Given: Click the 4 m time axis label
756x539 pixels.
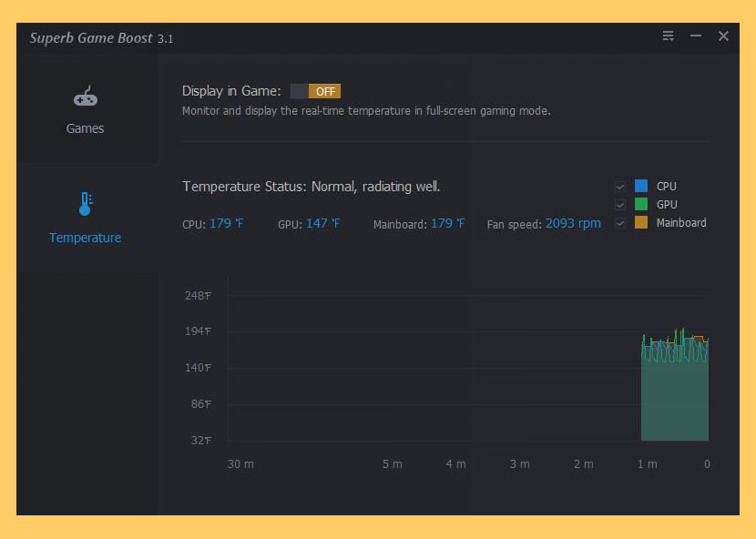Looking at the screenshot, I should coord(456,464).
